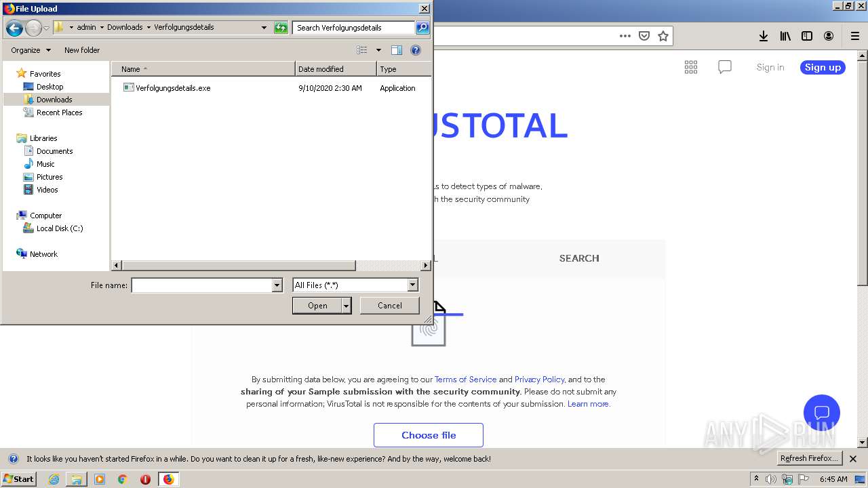Toggle Firefox sidebar icon
Screen dimensions: 868x488
pos(807,36)
